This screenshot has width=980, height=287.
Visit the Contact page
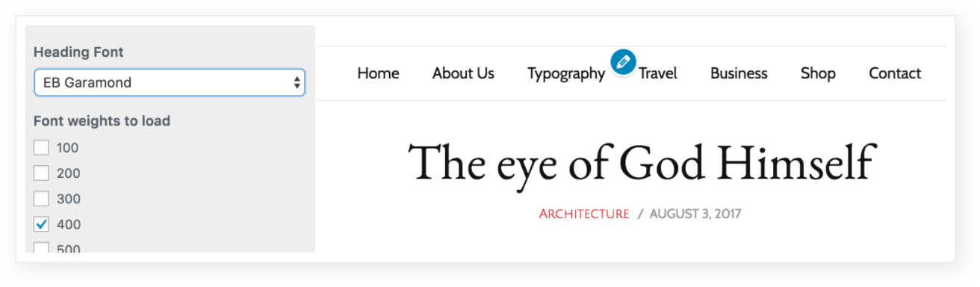click(x=895, y=73)
